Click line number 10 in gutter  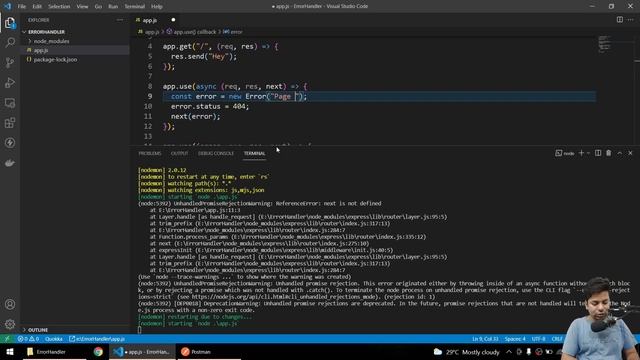pyautogui.click(x=147, y=107)
